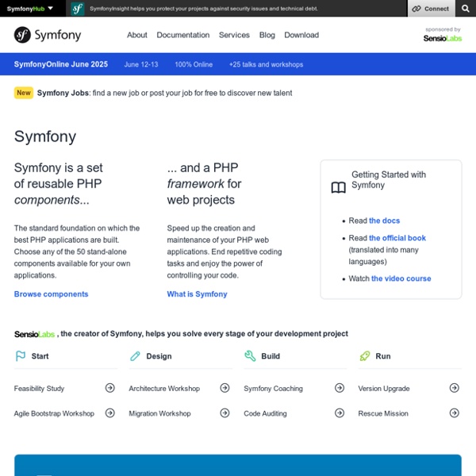
Task: Click the arrow icon for Rescue Mission
Action: coord(454,413)
